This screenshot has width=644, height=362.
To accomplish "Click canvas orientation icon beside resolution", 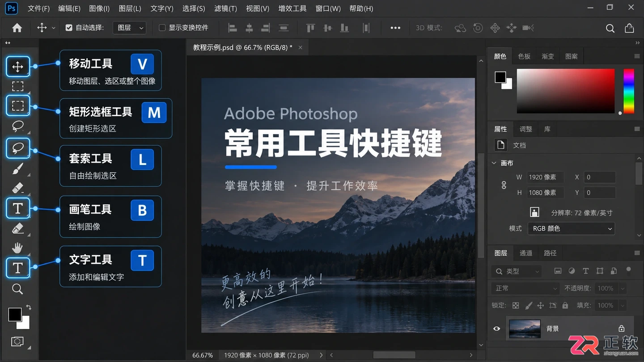I will click(534, 212).
